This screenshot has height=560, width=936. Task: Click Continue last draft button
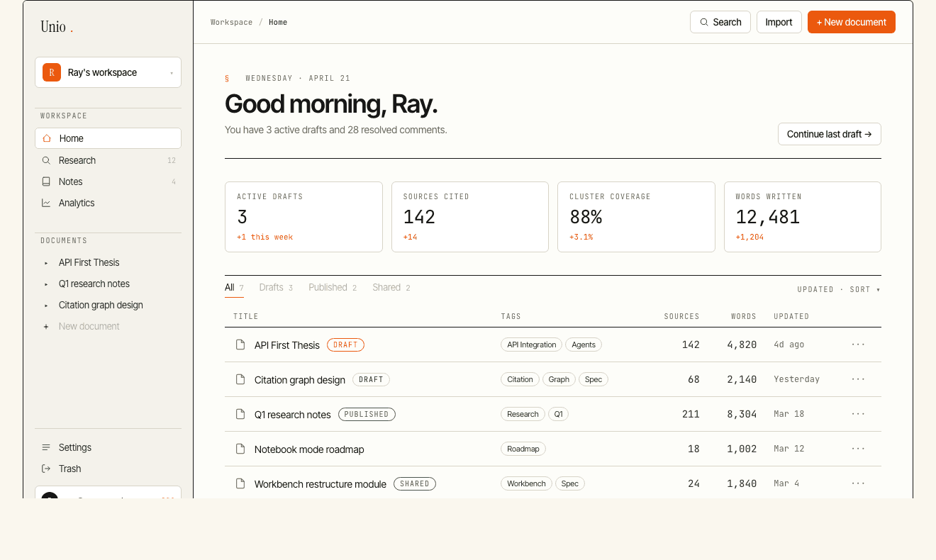830,134
